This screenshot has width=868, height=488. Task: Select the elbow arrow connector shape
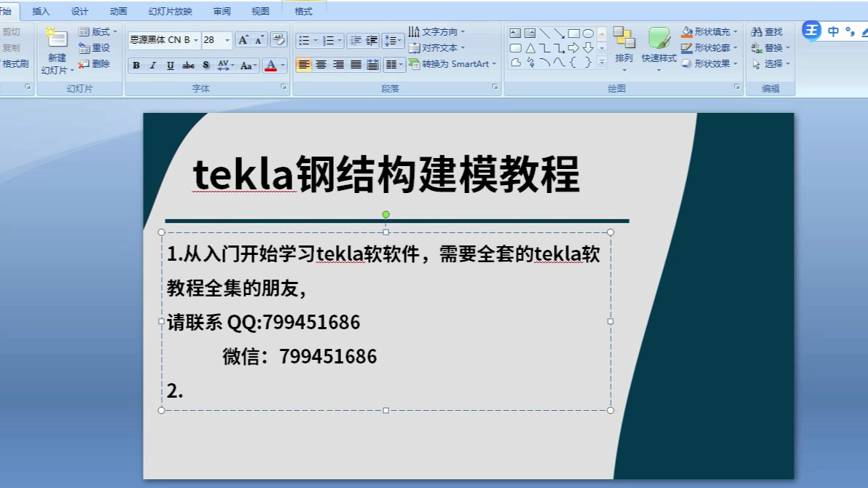[559, 48]
